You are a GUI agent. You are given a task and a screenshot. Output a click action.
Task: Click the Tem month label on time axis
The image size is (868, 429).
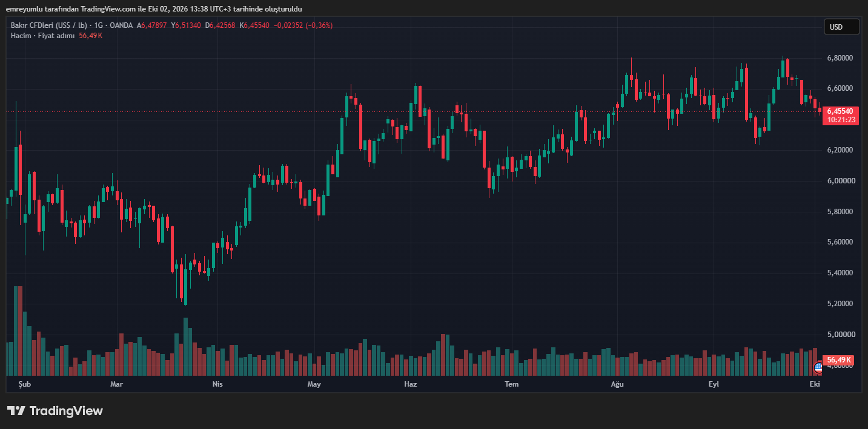[x=512, y=384]
